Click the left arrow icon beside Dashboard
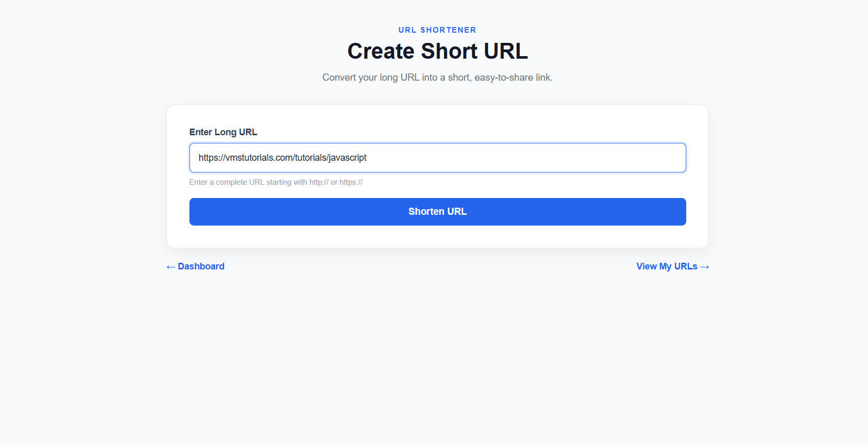Viewport: 868px width, 445px height. pyautogui.click(x=171, y=267)
